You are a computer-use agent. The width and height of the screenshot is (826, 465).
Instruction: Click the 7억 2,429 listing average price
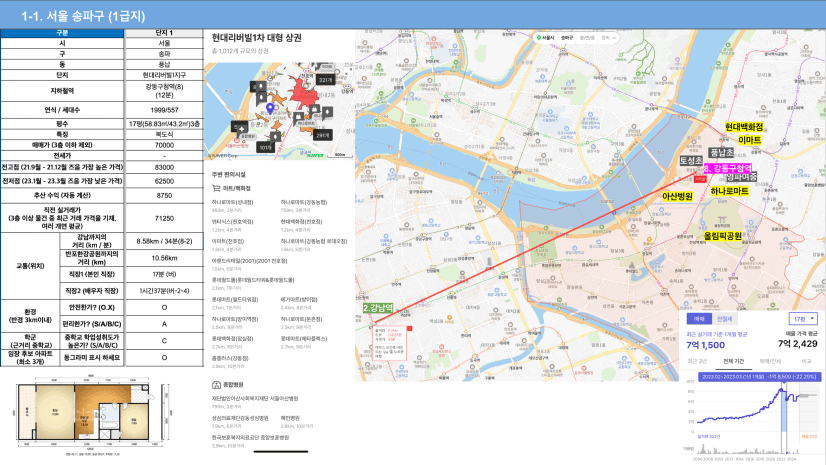[x=798, y=344]
